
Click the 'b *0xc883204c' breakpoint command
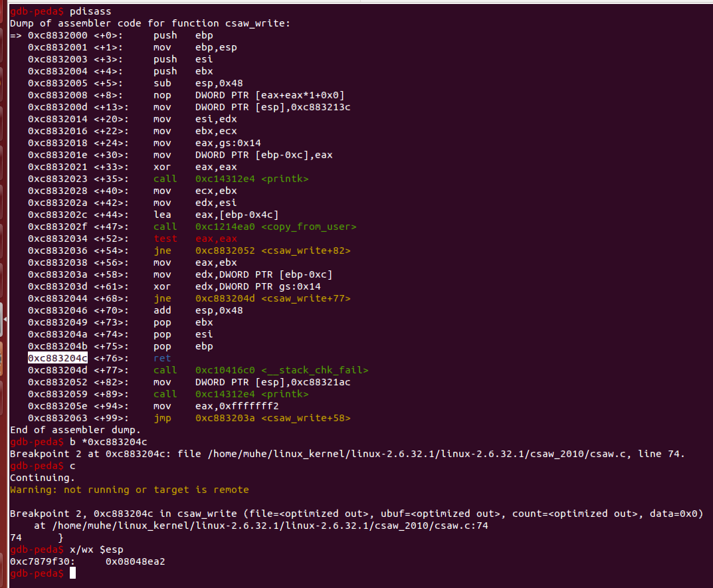(x=108, y=442)
